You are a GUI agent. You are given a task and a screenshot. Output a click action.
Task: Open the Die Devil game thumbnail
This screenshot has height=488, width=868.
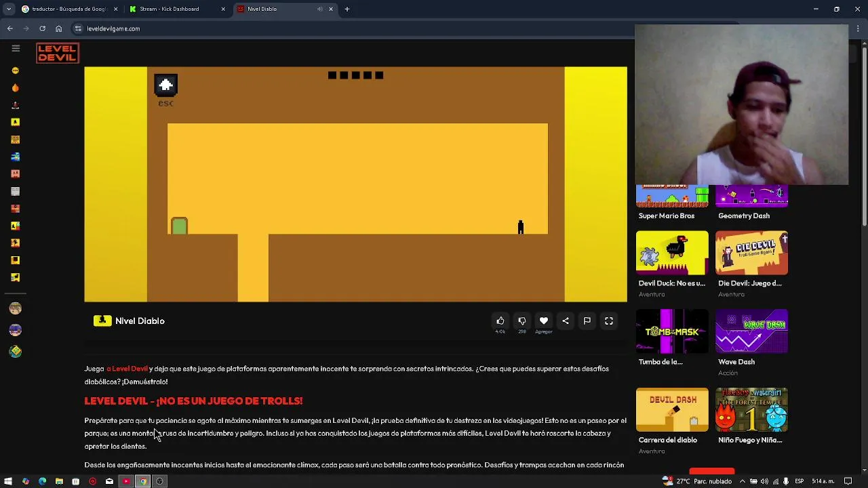[x=751, y=253]
